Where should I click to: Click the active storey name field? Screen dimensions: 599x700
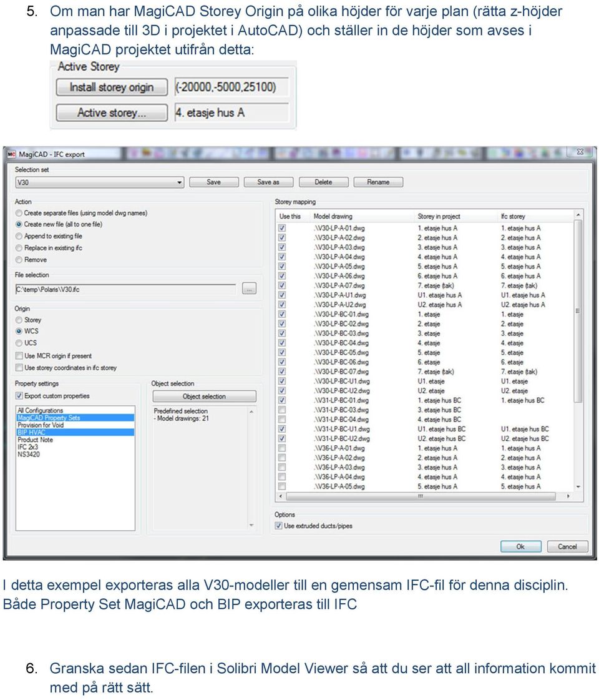(231, 112)
